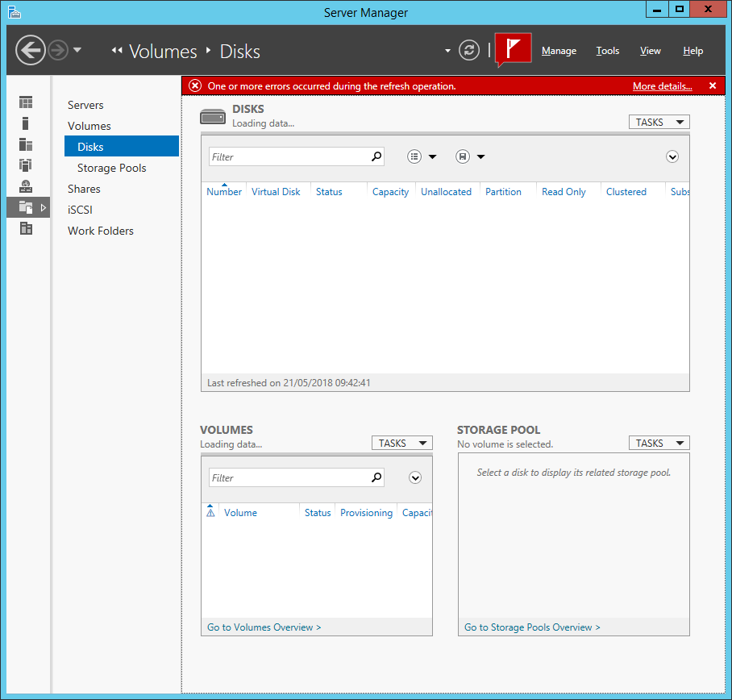Open the navigation history dropdown arrow
This screenshot has height=700, width=732.
[77, 50]
